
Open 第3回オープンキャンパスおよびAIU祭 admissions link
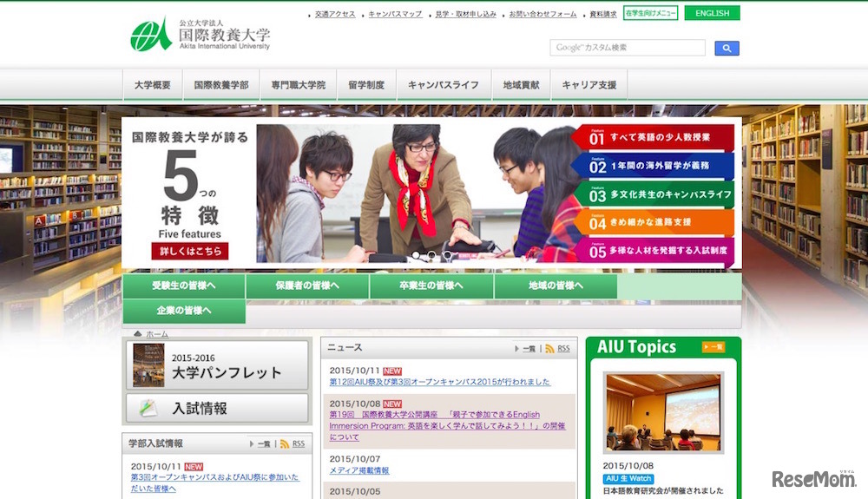coord(214,483)
